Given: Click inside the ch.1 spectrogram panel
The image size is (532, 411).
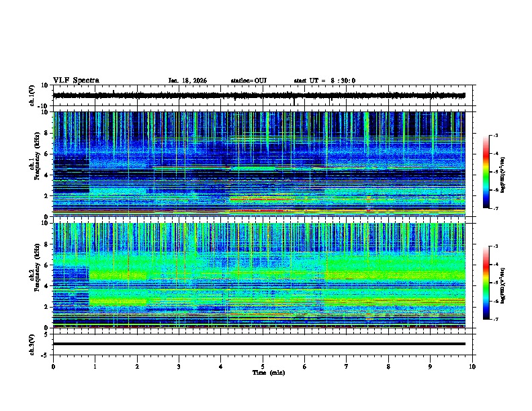Looking at the screenshot, I should point(259,164).
